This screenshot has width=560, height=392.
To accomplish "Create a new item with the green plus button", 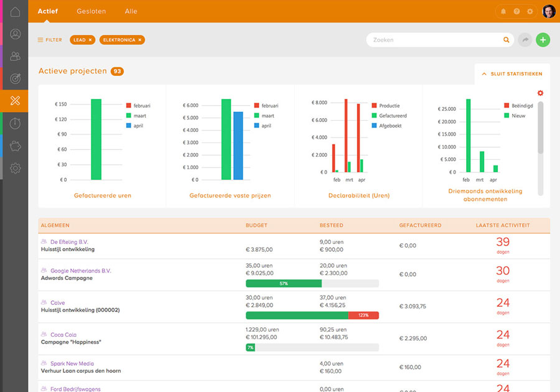I will pyautogui.click(x=543, y=39).
